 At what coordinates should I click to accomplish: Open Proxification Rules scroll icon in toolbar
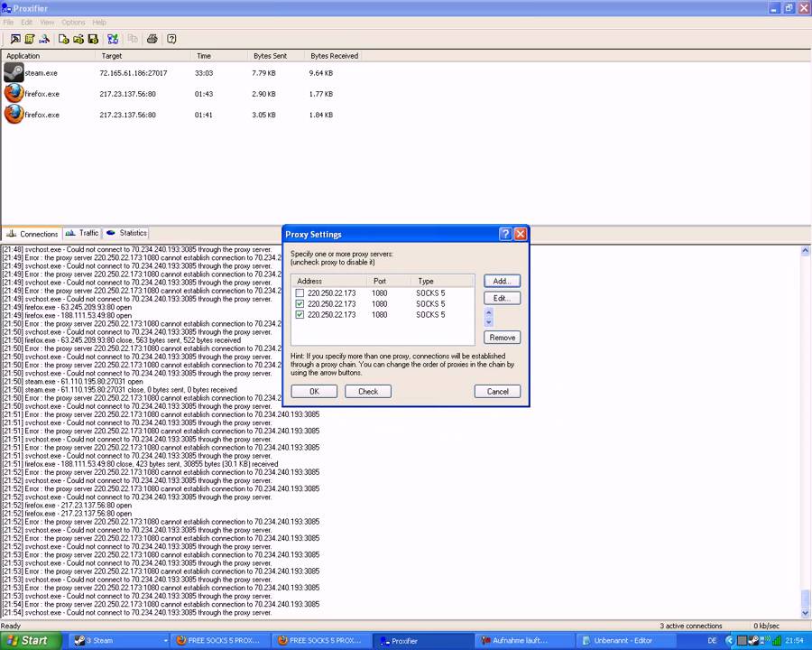click(x=30, y=39)
